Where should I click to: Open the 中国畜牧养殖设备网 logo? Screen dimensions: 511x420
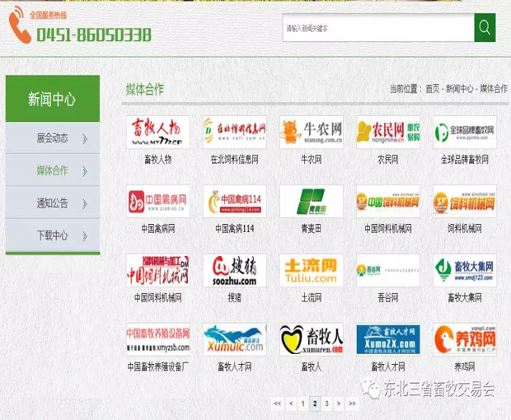[158, 339]
